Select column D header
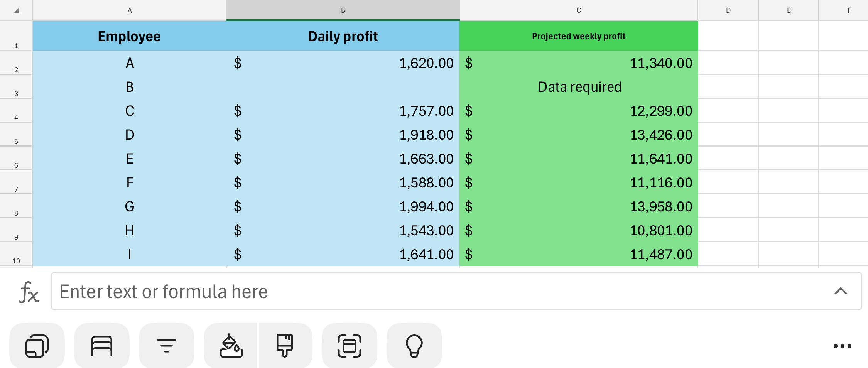 click(728, 10)
